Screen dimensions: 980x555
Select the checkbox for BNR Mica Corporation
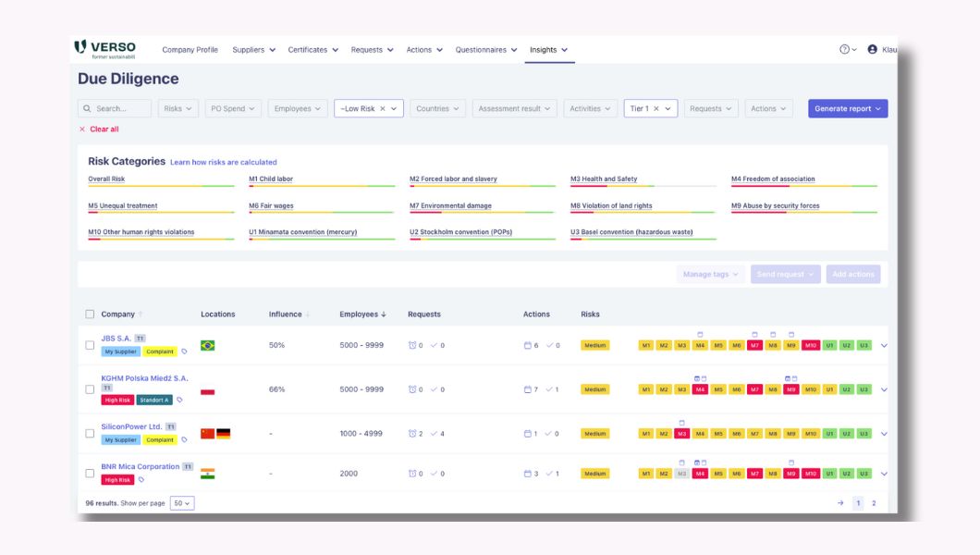point(88,473)
